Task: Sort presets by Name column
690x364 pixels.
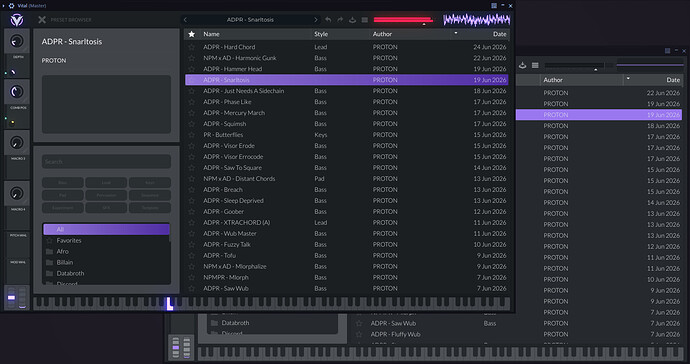Action: [211, 34]
